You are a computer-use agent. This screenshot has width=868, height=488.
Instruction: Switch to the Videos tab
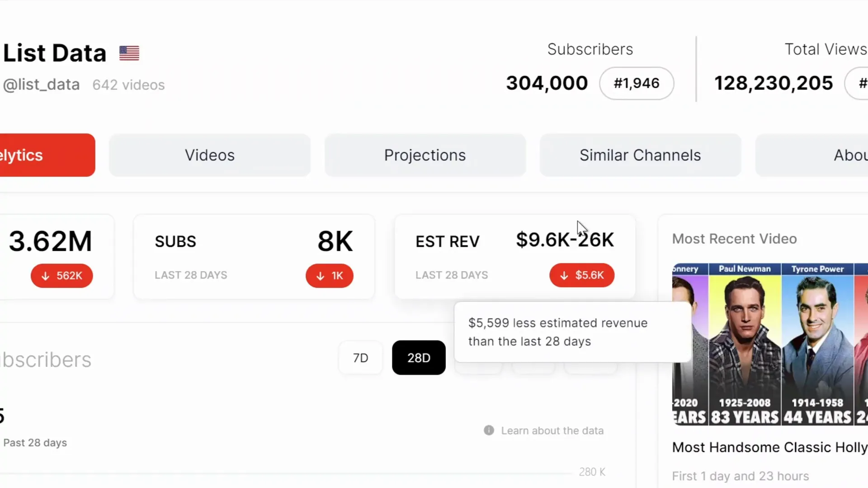(209, 155)
